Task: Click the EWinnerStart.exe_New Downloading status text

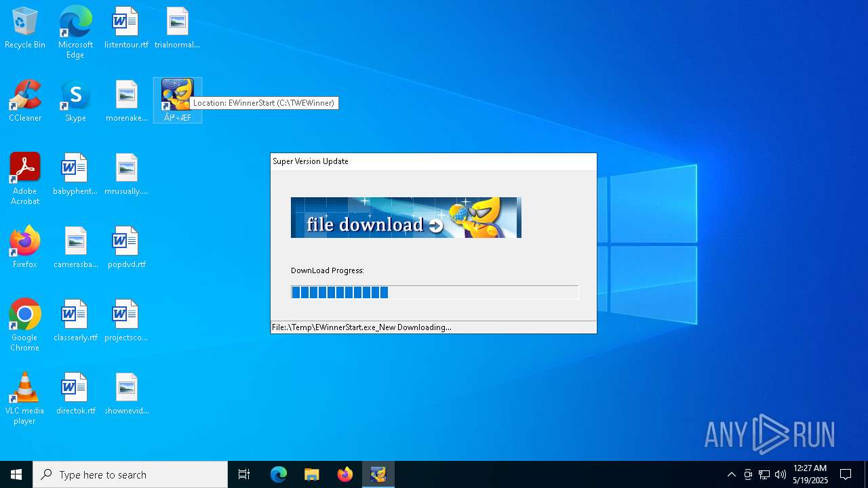Action: [x=361, y=327]
